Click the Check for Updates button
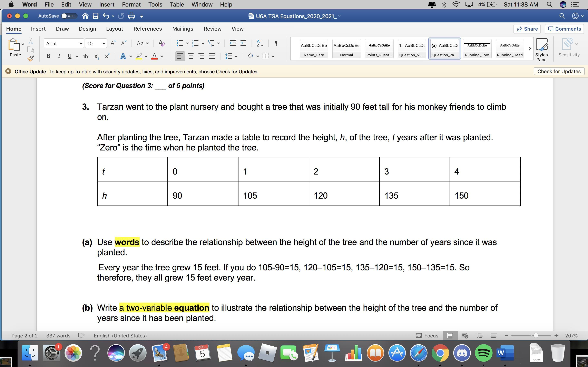The width and height of the screenshot is (588, 367). tap(559, 71)
